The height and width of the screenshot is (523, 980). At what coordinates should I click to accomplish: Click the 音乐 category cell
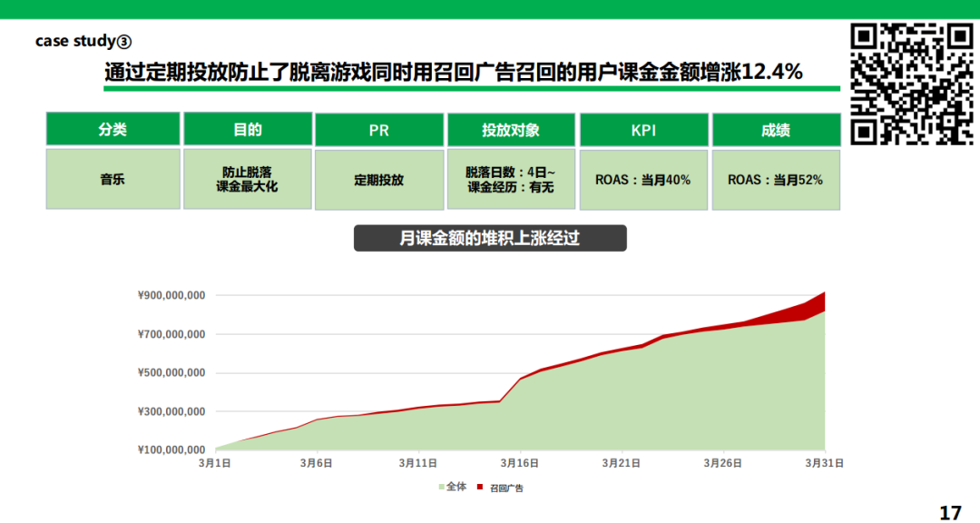point(113,179)
